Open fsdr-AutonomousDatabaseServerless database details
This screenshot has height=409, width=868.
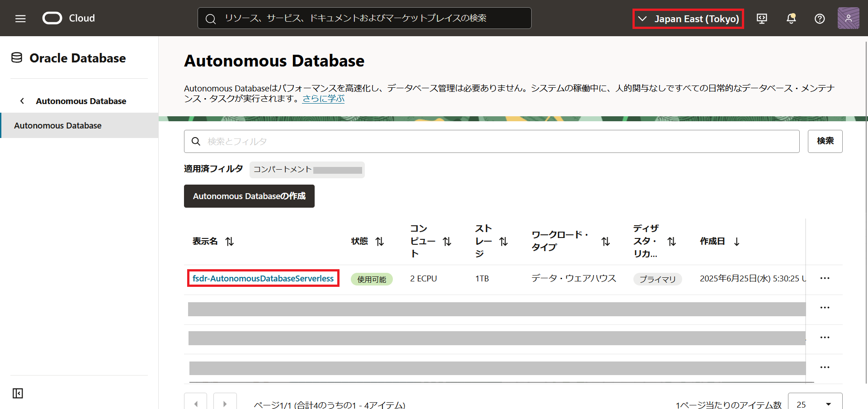[x=263, y=278]
